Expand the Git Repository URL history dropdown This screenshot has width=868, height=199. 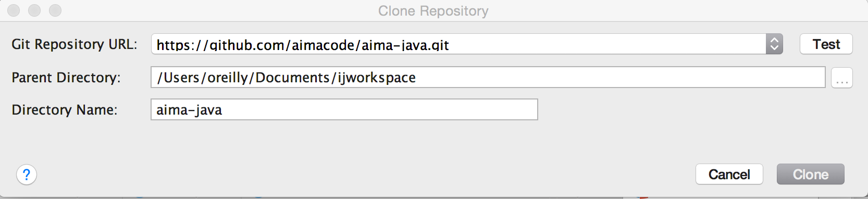click(774, 44)
